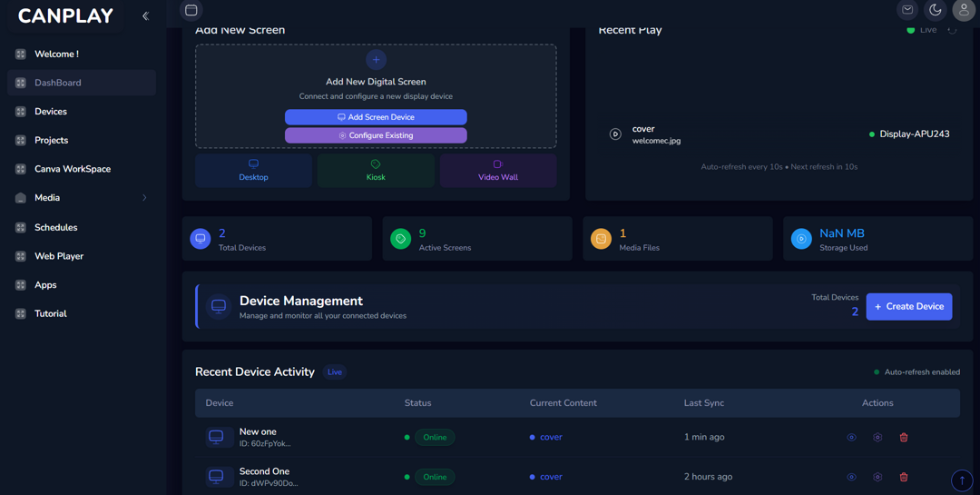This screenshot has width=980, height=495.
Task: Click the welcomec.jpg file name
Action: click(656, 141)
